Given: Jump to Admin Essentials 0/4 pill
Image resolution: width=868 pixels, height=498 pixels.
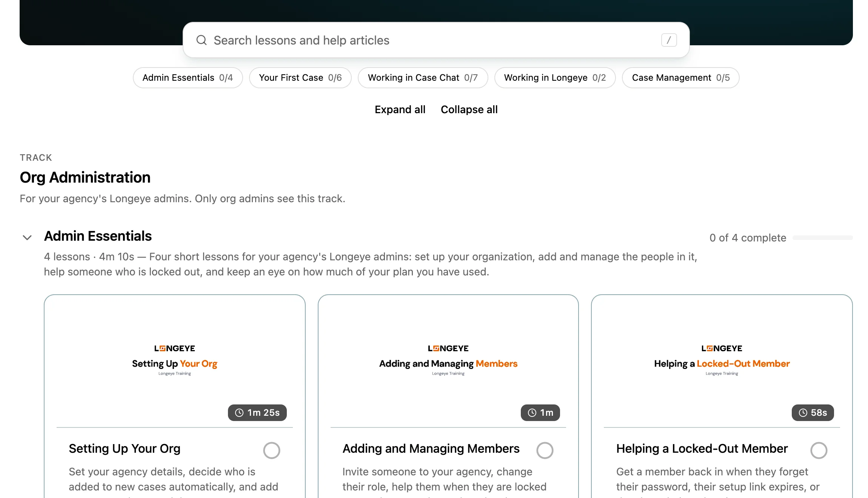Looking at the screenshot, I should (188, 78).
